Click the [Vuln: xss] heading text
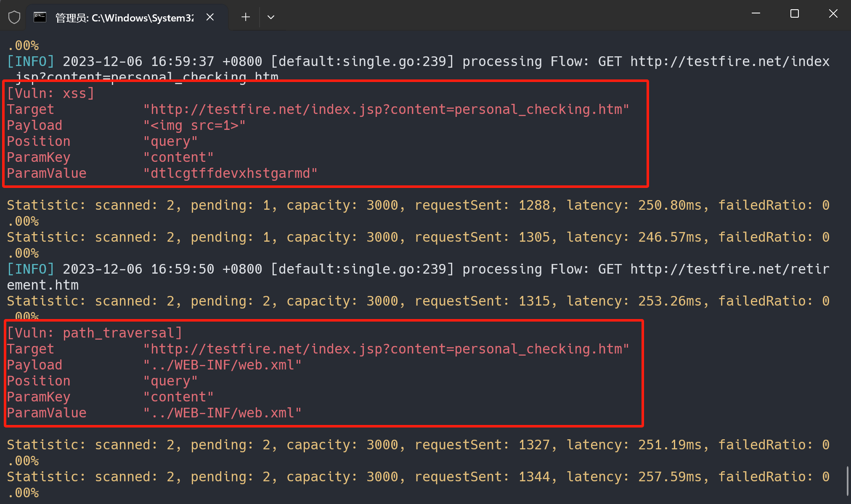 click(x=50, y=93)
